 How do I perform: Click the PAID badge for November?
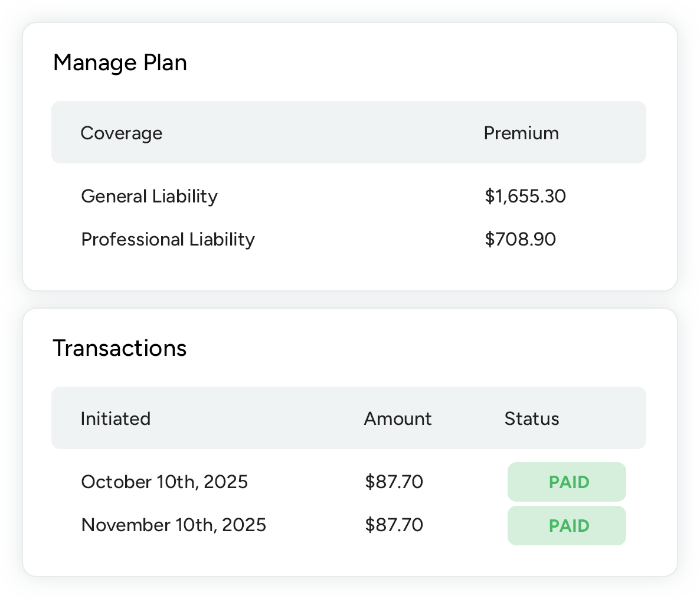click(x=567, y=525)
